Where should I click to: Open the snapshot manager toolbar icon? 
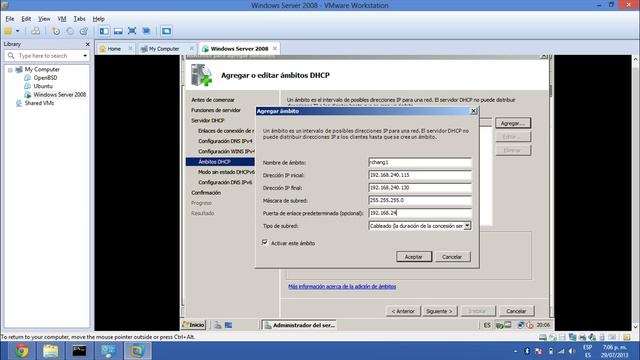(x=84, y=31)
